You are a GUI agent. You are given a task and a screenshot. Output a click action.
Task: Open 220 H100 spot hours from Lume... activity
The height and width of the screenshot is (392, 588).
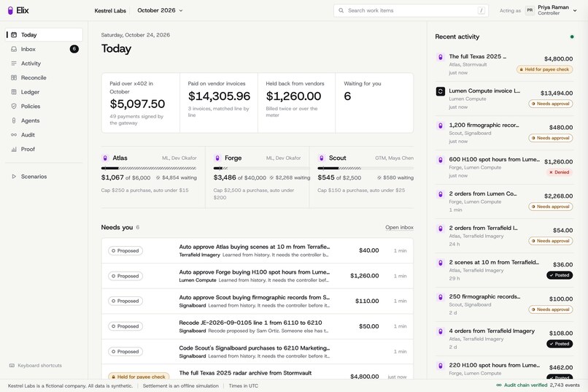pyautogui.click(x=504, y=369)
